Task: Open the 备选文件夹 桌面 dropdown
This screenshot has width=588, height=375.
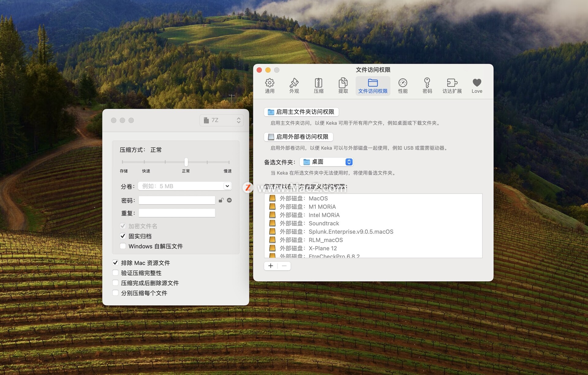Action: (326, 162)
